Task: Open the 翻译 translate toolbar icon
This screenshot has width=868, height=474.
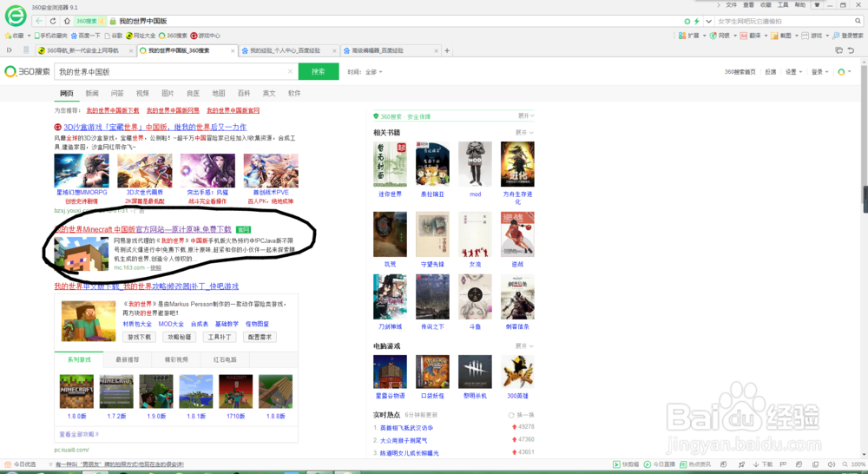Action: 751,36
